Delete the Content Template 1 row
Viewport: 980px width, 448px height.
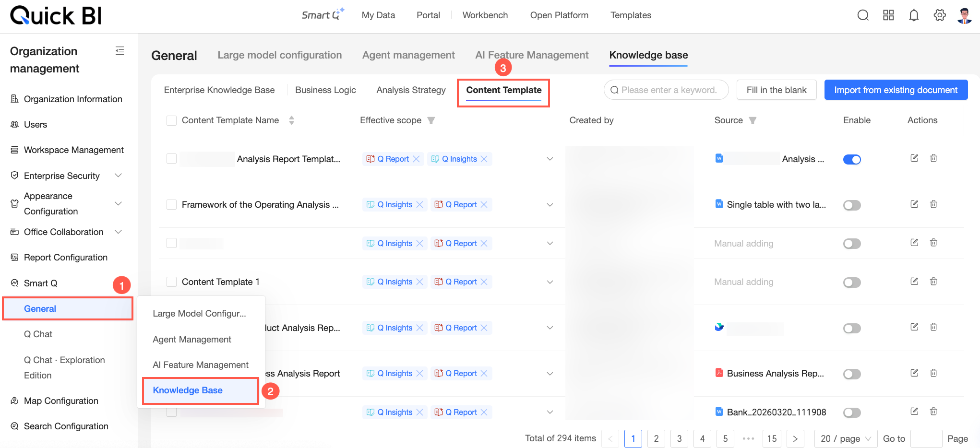coord(933,282)
